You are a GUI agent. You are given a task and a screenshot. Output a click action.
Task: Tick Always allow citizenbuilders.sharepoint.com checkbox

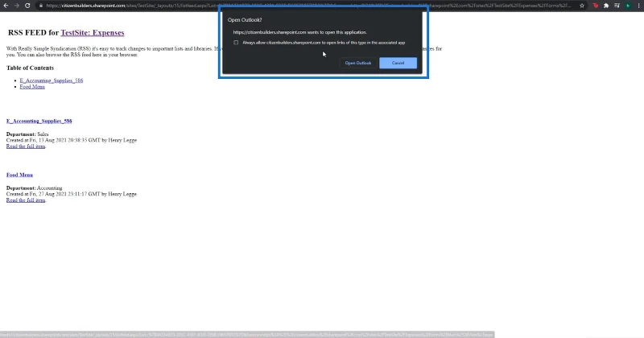[236, 43]
